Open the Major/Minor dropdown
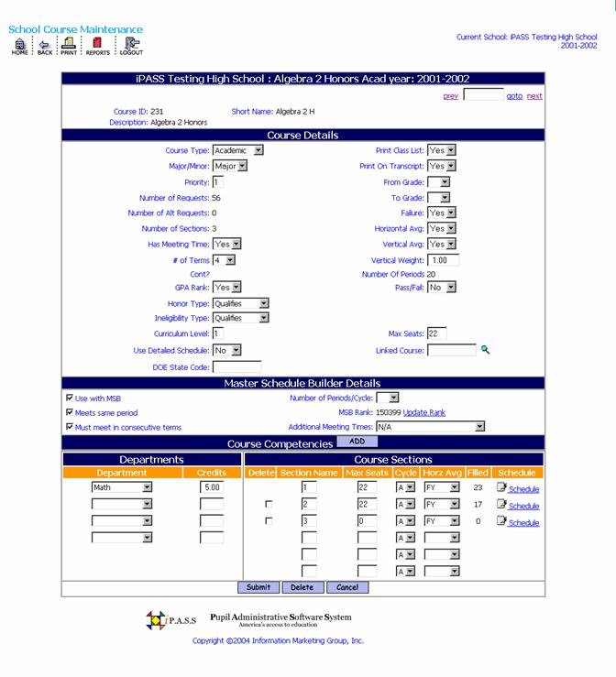This screenshot has height=677, width=616. pos(230,166)
